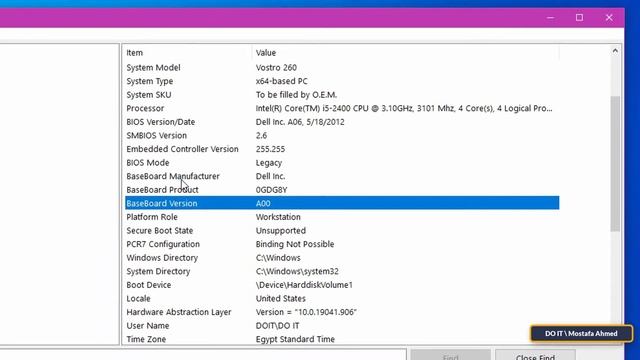Select the System Type row
This screenshot has width=640, height=360.
coord(342,81)
